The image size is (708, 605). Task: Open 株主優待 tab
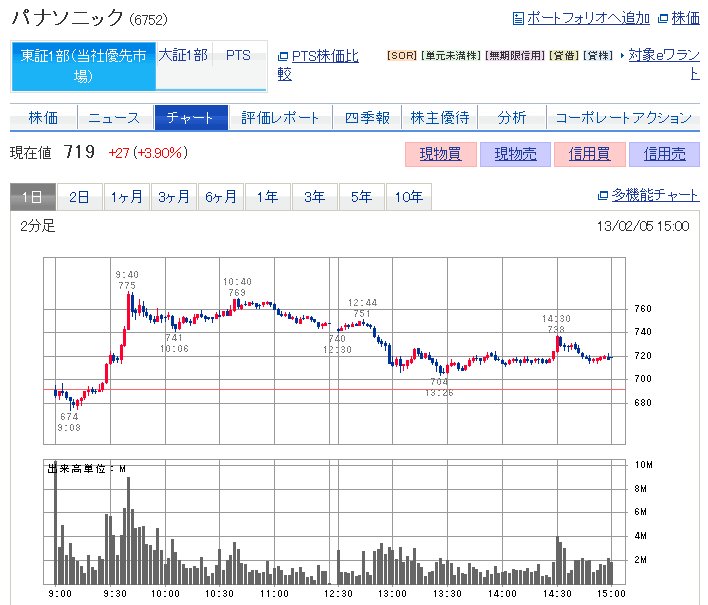440,118
